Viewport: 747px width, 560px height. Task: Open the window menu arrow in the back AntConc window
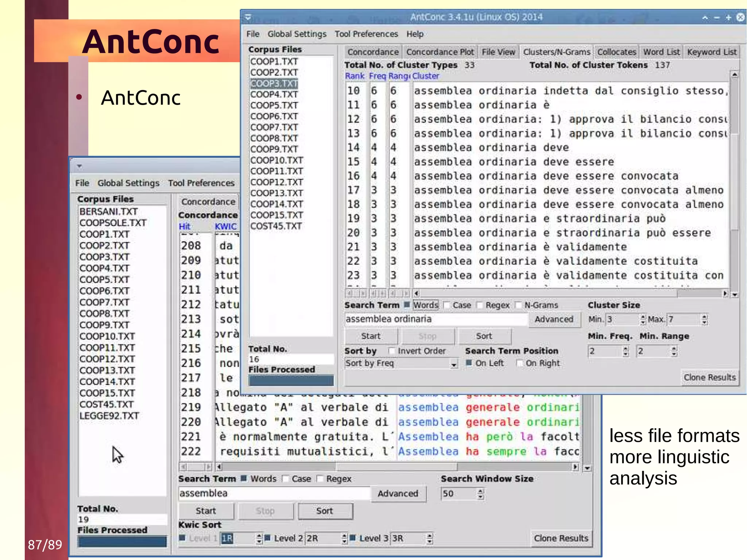tap(79, 166)
